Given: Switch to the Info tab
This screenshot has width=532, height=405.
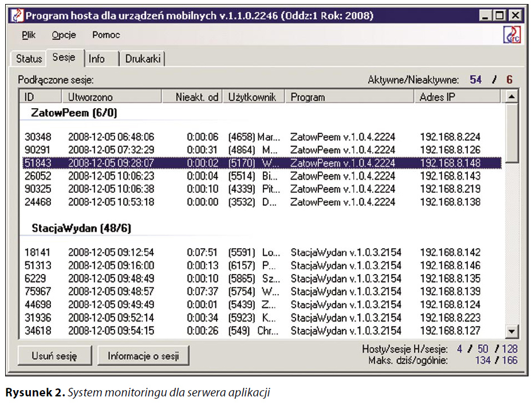Looking at the screenshot, I should (97, 58).
